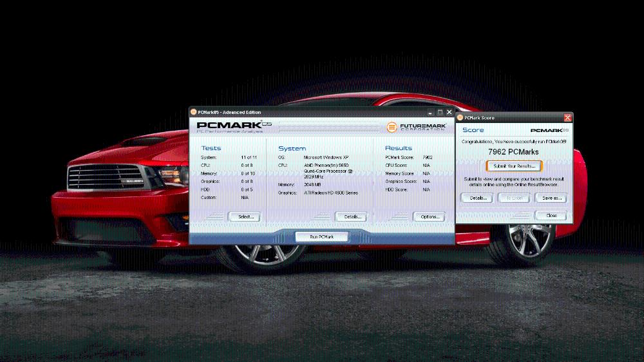The height and width of the screenshot is (362, 644).
Task: Click the 'Memory Score:' label
Action: click(400, 173)
